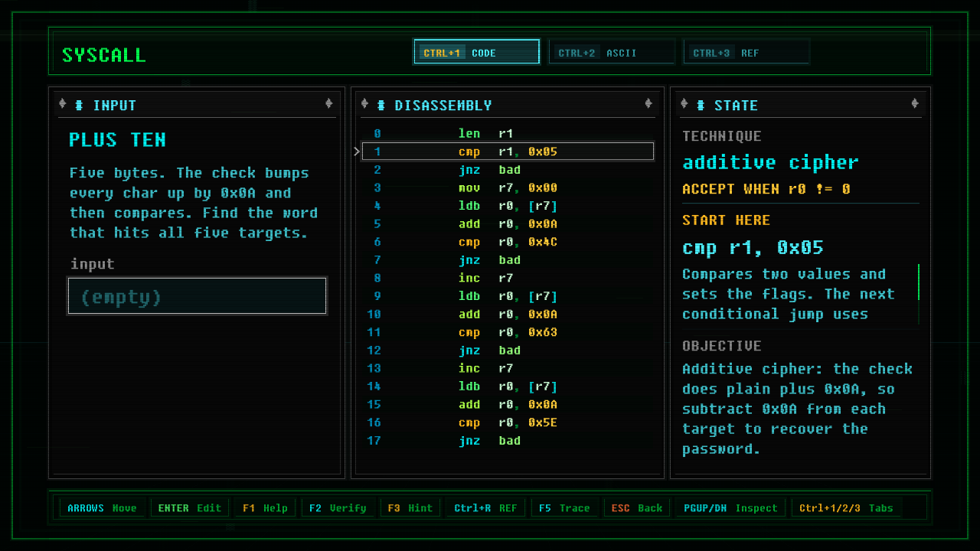Click the PLUS TEN puzzle title
Viewport: 980px width, 551px height.
[117, 140]
